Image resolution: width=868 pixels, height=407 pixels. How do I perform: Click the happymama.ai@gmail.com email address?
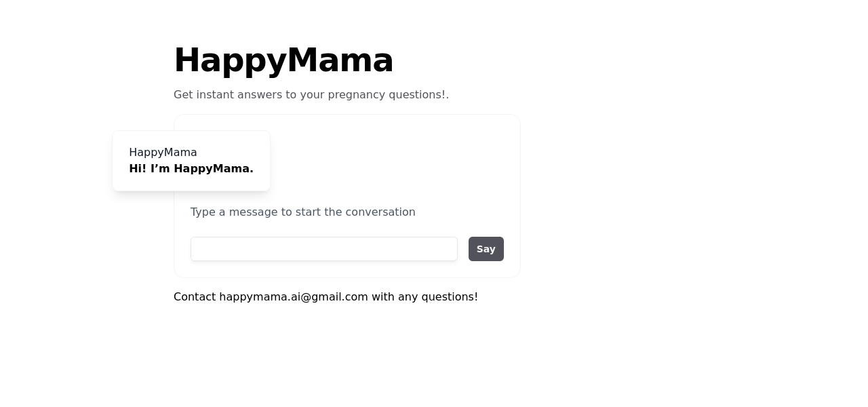[293, 297]
